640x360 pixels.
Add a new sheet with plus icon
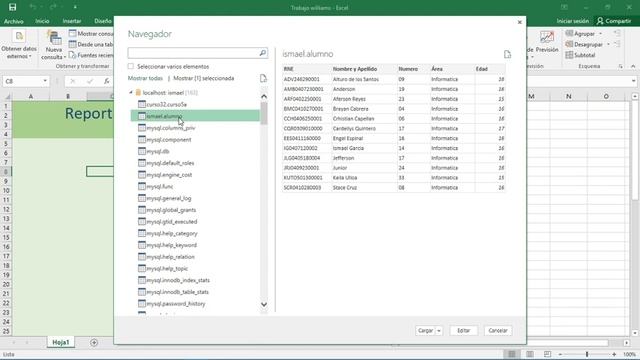click(94, 342)
